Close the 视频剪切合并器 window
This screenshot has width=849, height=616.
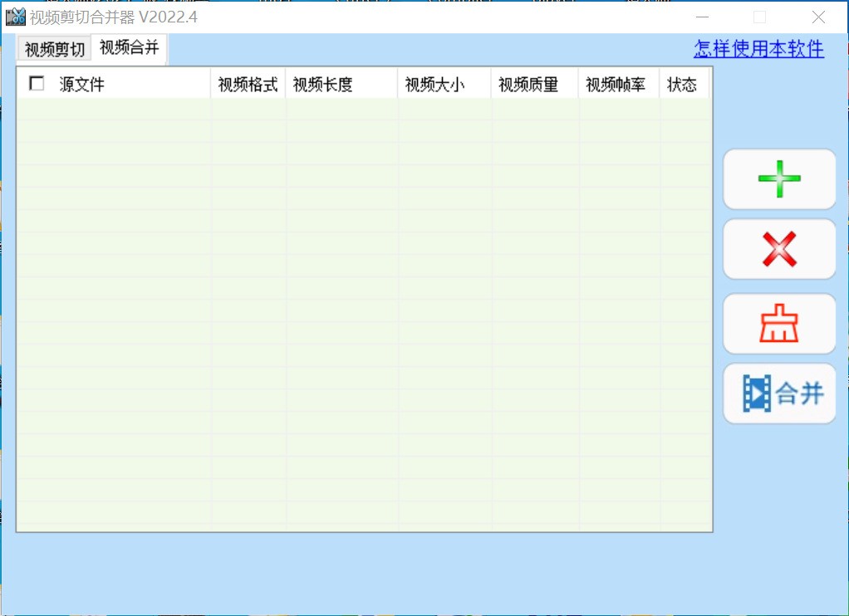pos(818,17)
